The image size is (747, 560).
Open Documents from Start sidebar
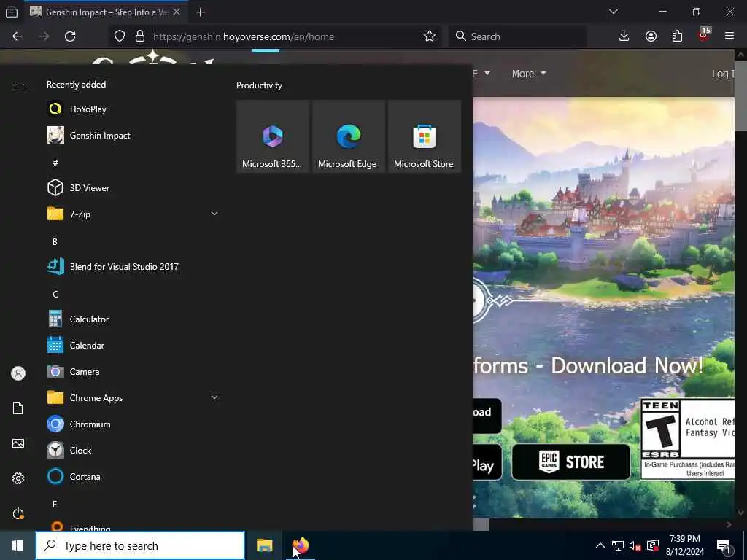[x=18, y=408]
